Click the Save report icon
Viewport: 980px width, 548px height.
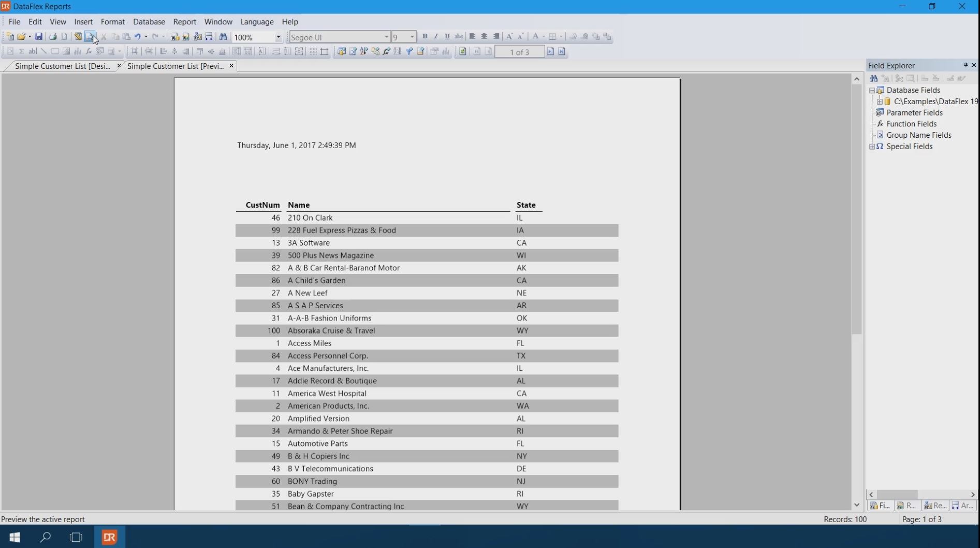[x=39, y=37]
